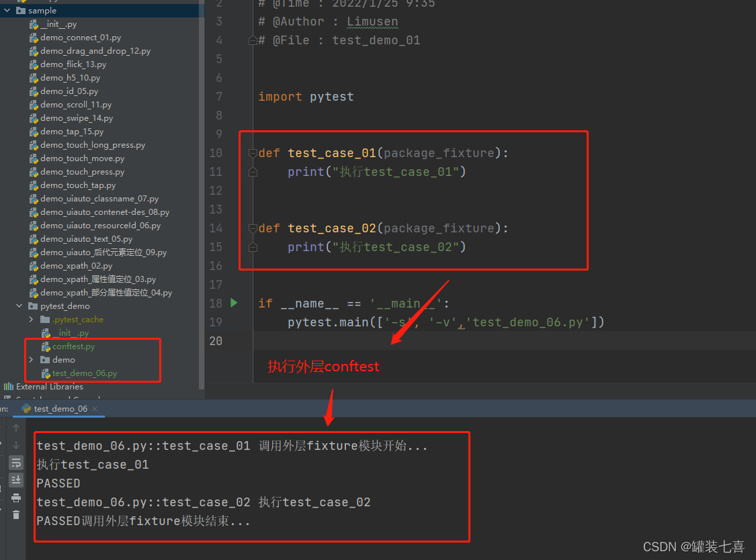Click the sample folder icon
Screen dimensions: 756x560
point(21,10)
